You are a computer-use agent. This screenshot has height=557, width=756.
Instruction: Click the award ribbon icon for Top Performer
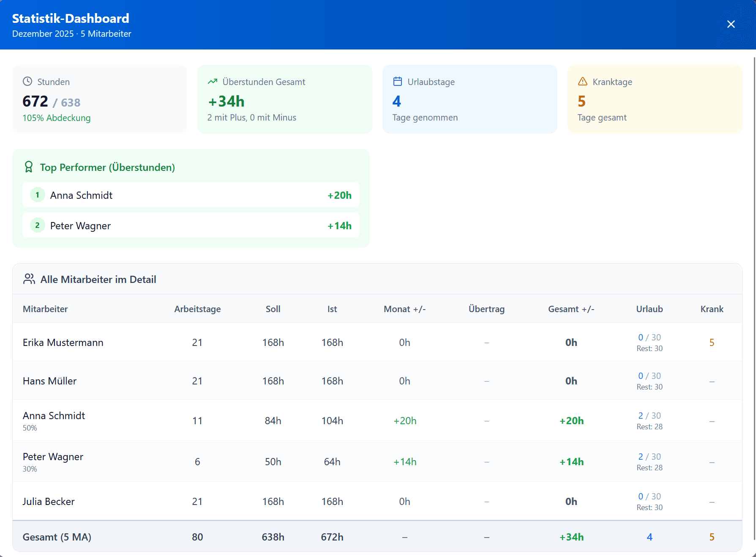click(29, 167)
